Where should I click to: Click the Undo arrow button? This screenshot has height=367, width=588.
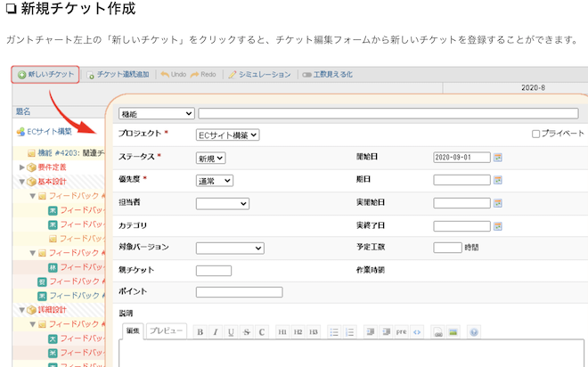click(174, 75)
